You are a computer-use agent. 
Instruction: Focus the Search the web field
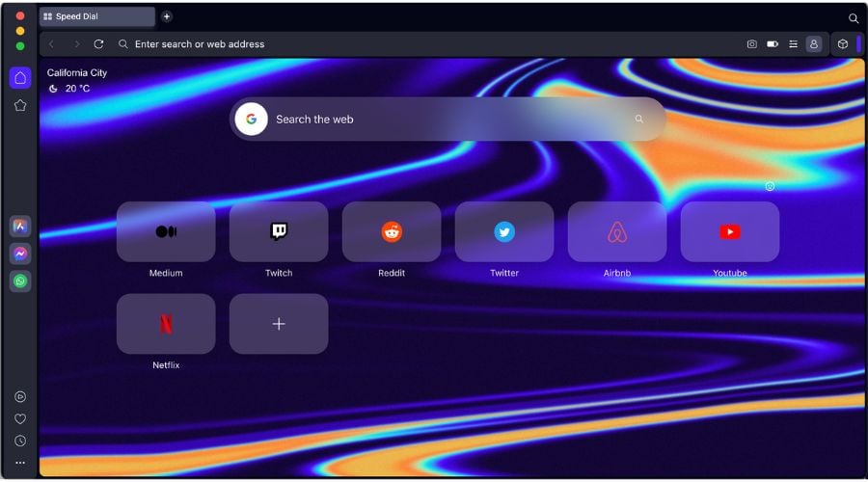coord(448,119)
